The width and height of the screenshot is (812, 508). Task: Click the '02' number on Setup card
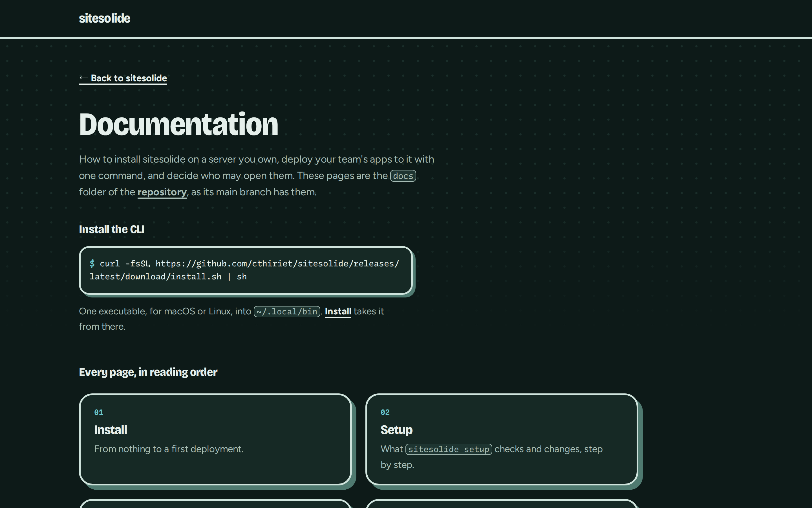[385, 413]
